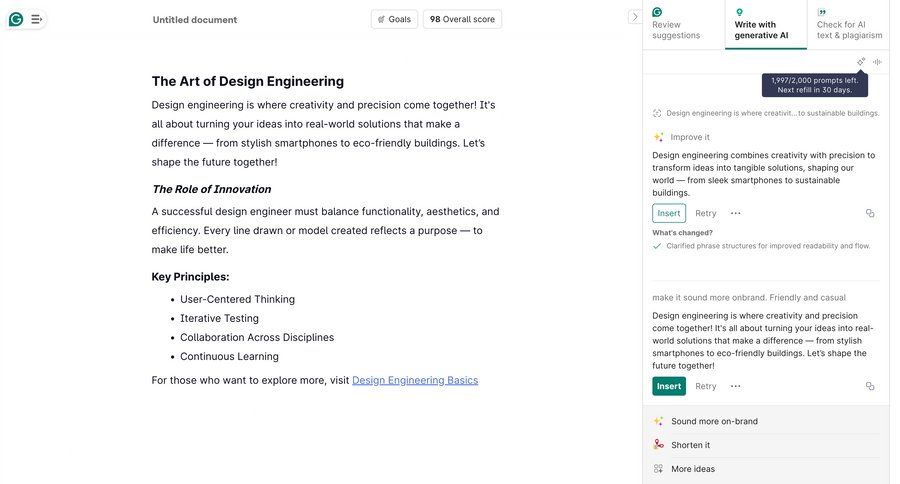
Task: Click the Sound more on-brand sparkle icon
Action: pyautogui.click(x=658, y=421)
